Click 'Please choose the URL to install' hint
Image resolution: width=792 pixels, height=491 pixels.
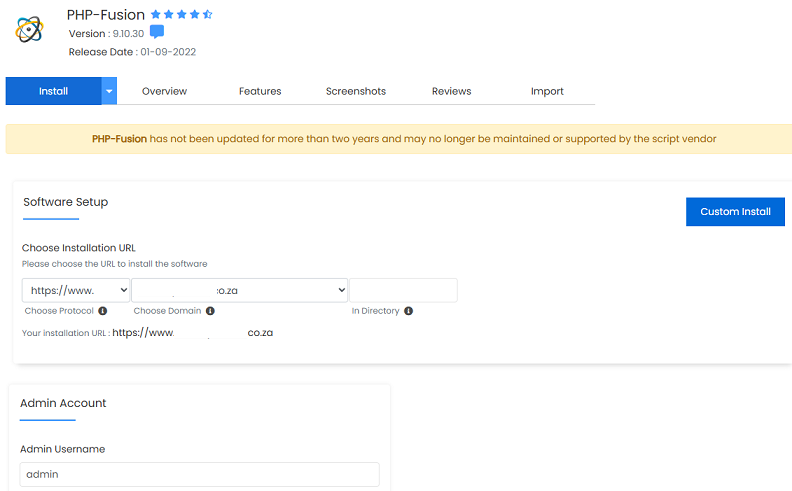pos(115,264)
